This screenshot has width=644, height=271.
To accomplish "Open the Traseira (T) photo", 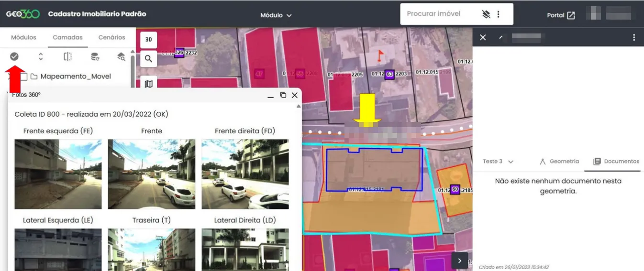I will [x=152, y=249].
